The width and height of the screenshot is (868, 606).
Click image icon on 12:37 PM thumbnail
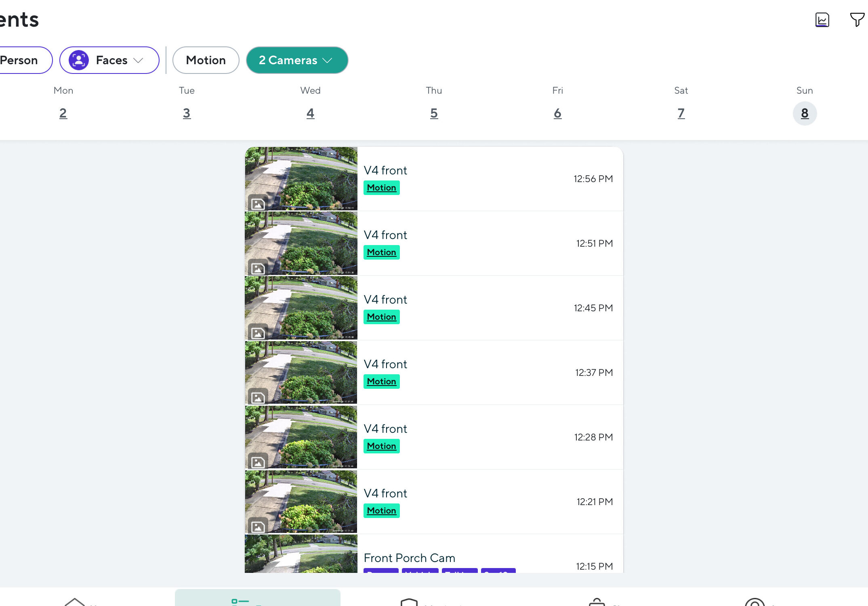[x=258, y=397]
